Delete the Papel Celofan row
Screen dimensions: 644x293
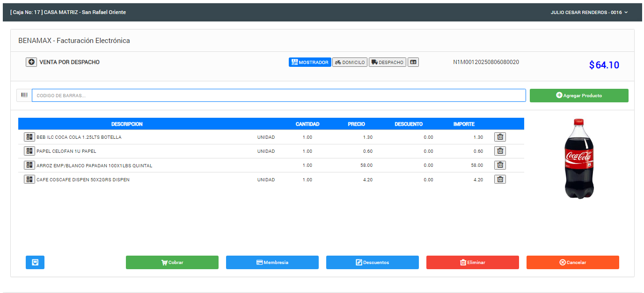(500, 151)
